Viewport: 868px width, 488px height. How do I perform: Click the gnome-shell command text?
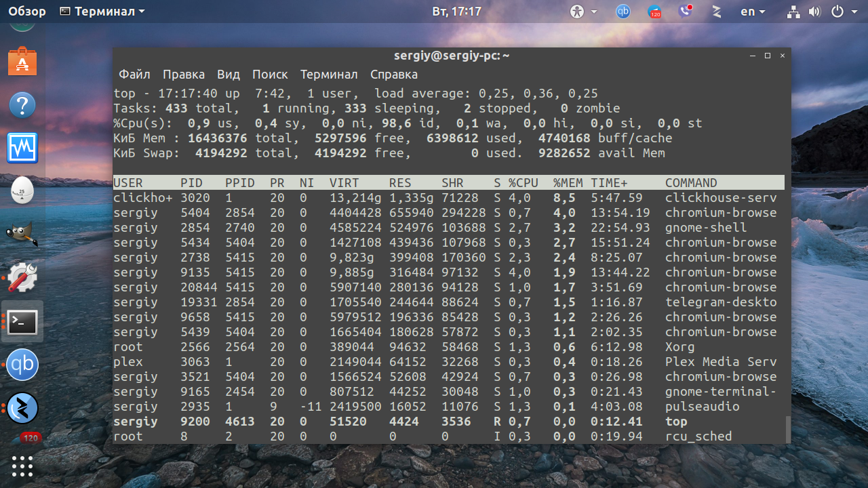706,228
